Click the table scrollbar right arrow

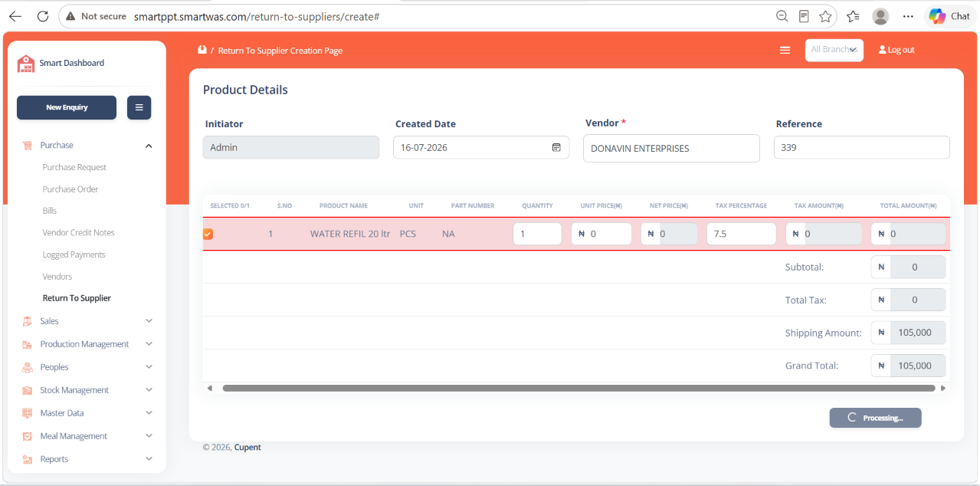click(943, 389)
